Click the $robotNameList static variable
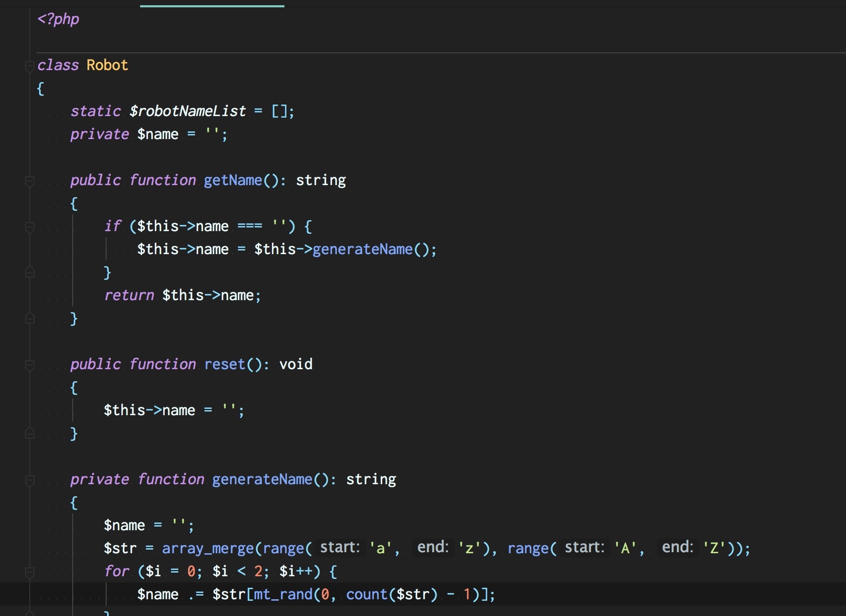 pyautogui.click(x=187, y=111)
